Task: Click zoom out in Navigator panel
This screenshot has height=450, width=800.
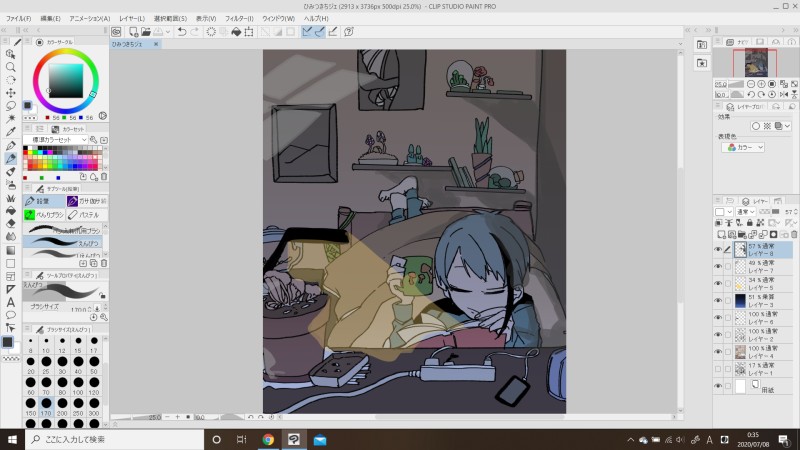Action: tap(751, 84)
